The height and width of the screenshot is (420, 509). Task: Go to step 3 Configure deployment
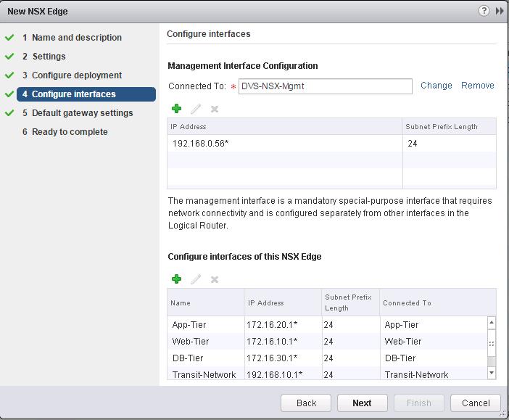72,75
